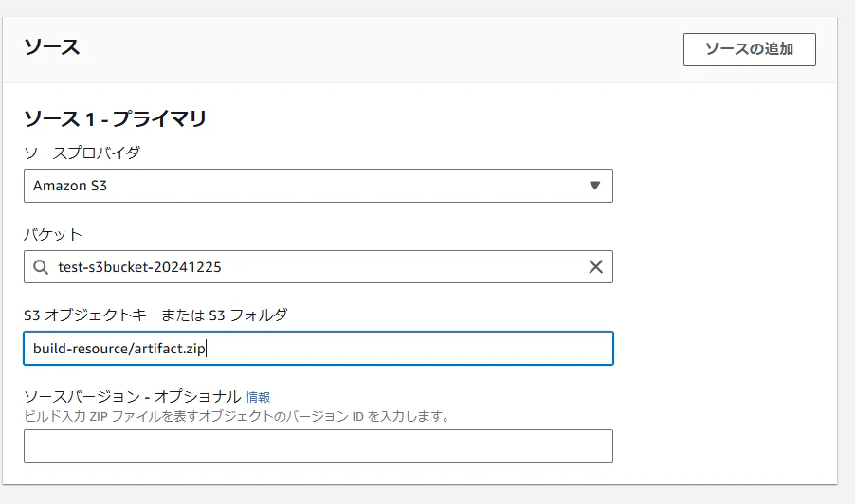Clear the bucket field with the X icon

click(595, 267)
